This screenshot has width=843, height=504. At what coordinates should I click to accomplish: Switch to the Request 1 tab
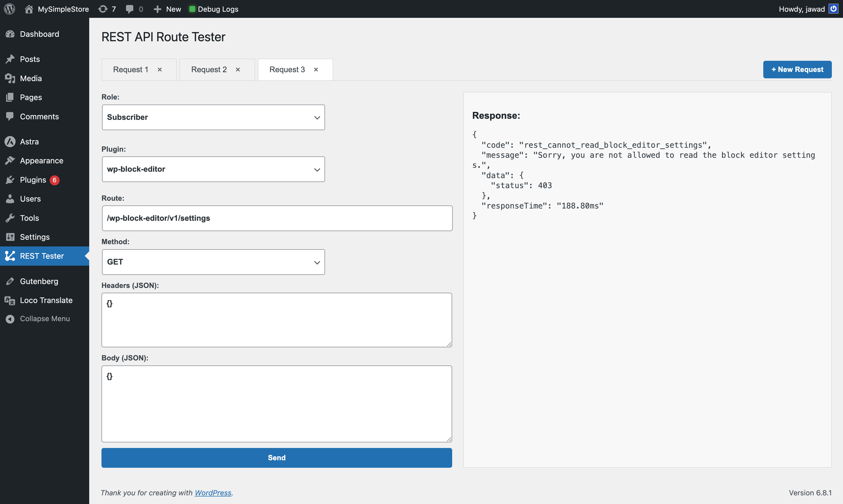(x=131, y=70)
